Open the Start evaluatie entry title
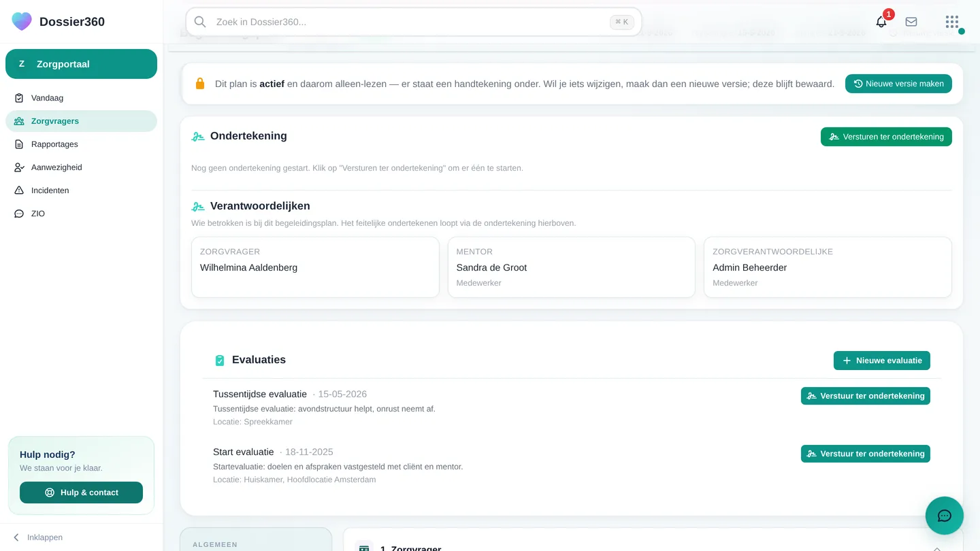Screen dimensions: 980x551 (244, 452)
